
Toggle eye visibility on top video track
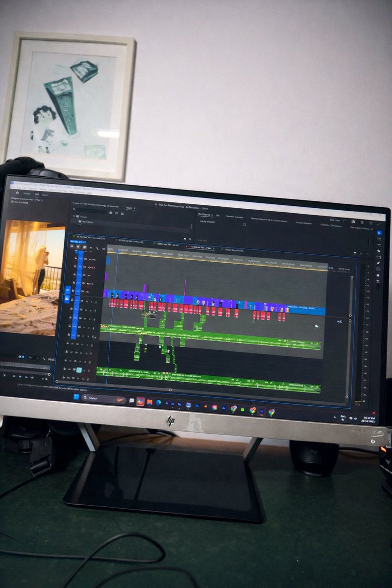click(90, 259)
